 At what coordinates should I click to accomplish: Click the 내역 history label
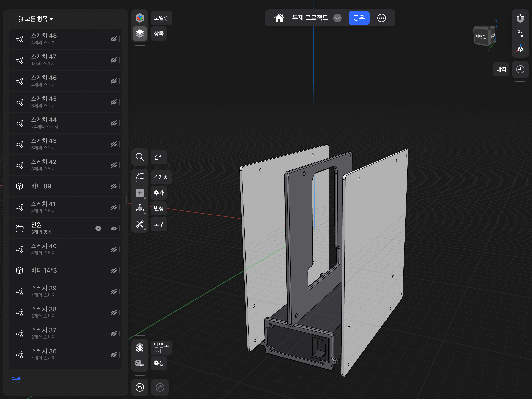click(501, 69)
